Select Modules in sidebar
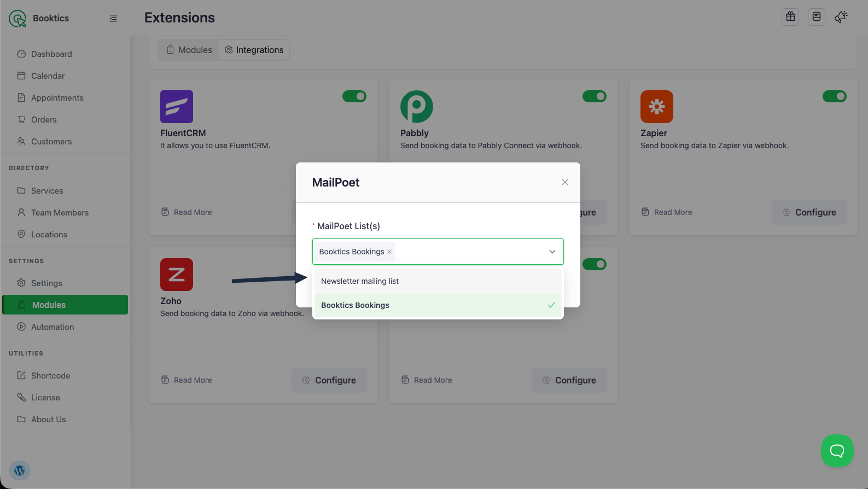Screen dimensions: 868x489 (65, 305)
